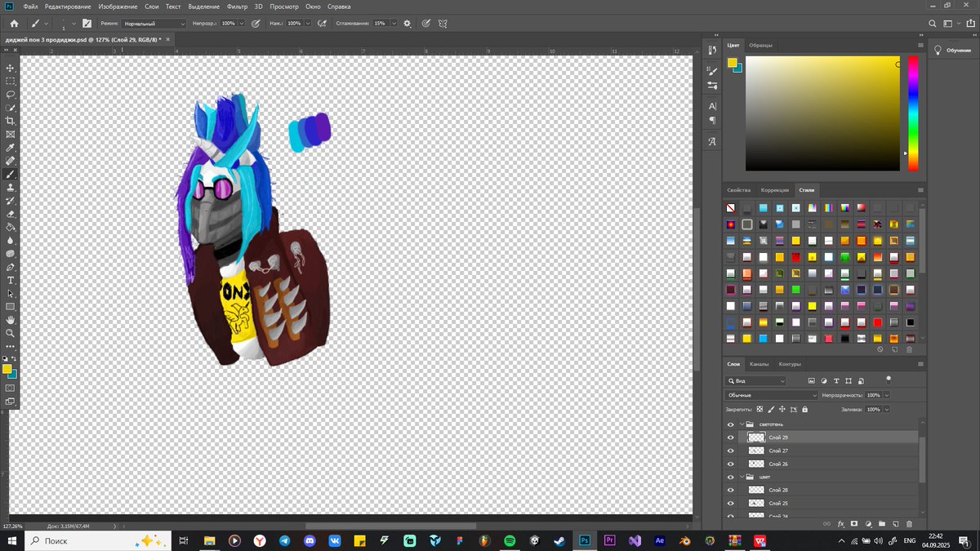This screenshot has width=980, height=551.
Task: Toggle visibility of цвет group
Action: (x=731, y=477)
